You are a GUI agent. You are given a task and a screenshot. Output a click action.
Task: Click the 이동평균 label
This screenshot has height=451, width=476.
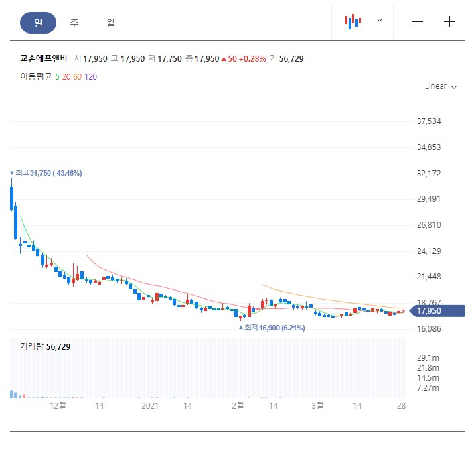pyautogui.click(x=36, y=76)
